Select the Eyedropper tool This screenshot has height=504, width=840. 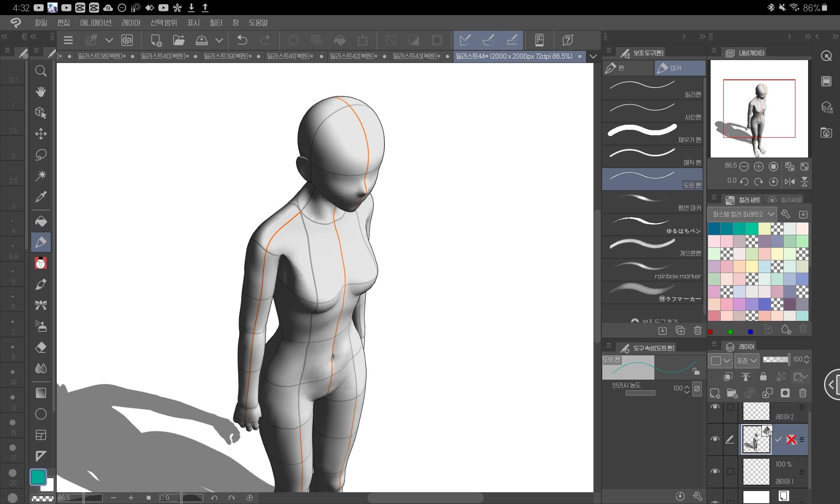pos(41,197)
